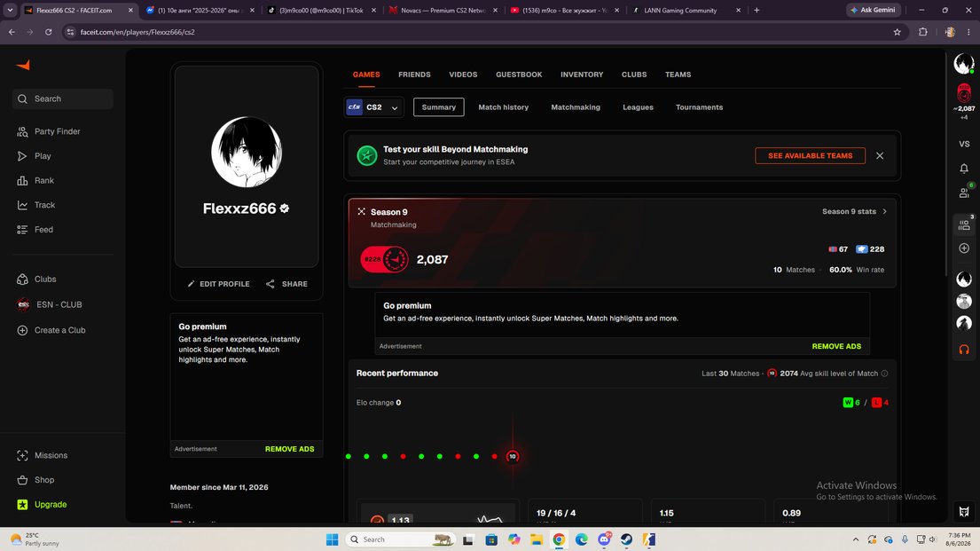Open the Windows Start menu
This screenshot has height=551, width=980.
(332, 539)
